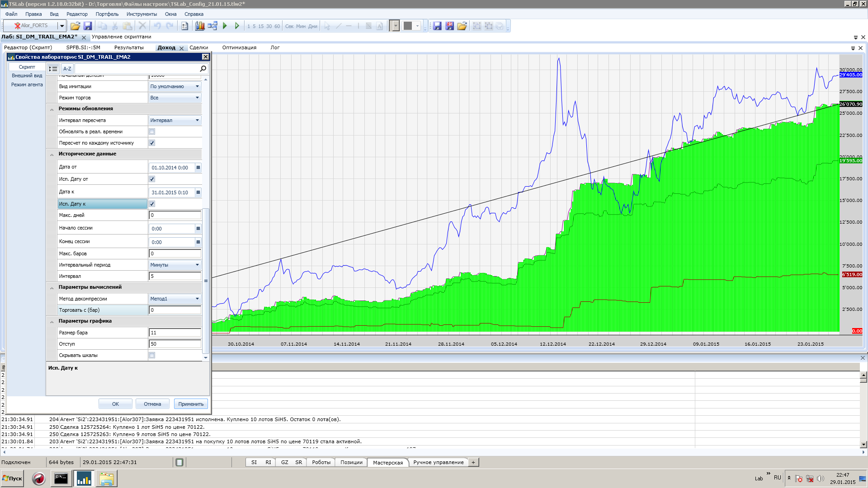Uncheck the Use date to checkbox (Исп. Дату к)

pos(152,204)
